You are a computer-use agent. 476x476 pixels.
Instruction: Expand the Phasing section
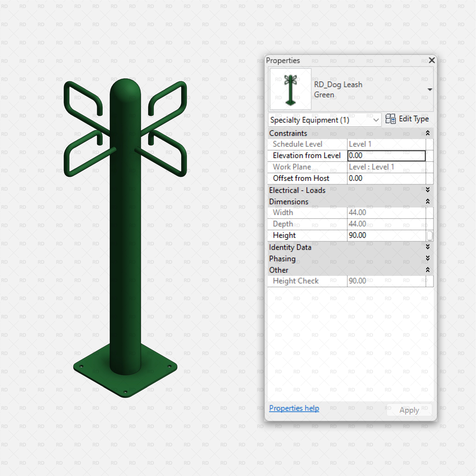pyautogui.click(x=428, y=258)
